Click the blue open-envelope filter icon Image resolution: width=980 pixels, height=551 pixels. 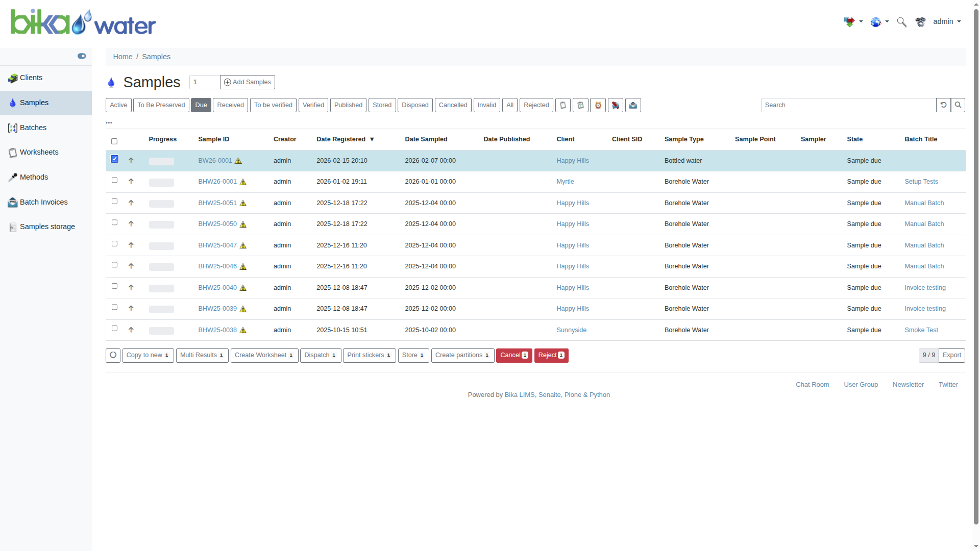point(633,105)
